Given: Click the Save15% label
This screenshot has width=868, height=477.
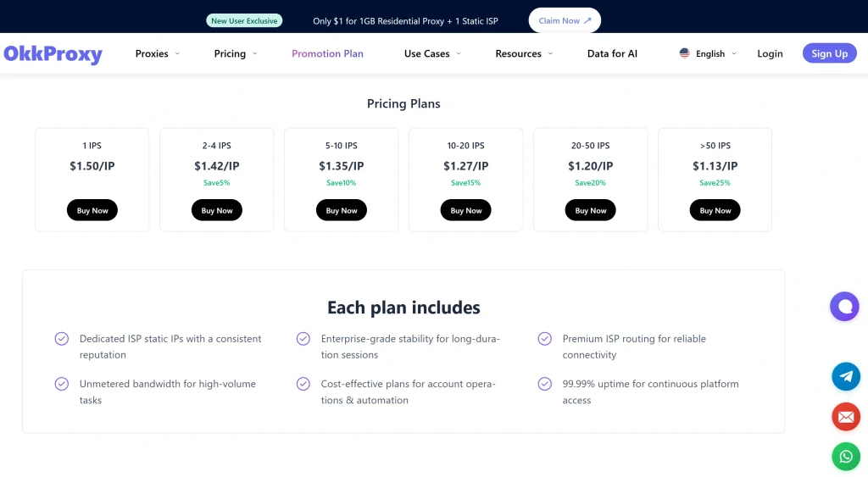Looking at the screenshot, I should click(x=465, y=183).
